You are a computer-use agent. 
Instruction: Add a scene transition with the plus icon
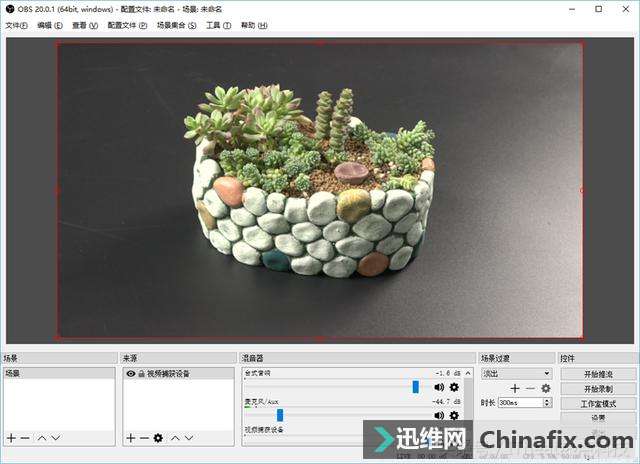515,388
